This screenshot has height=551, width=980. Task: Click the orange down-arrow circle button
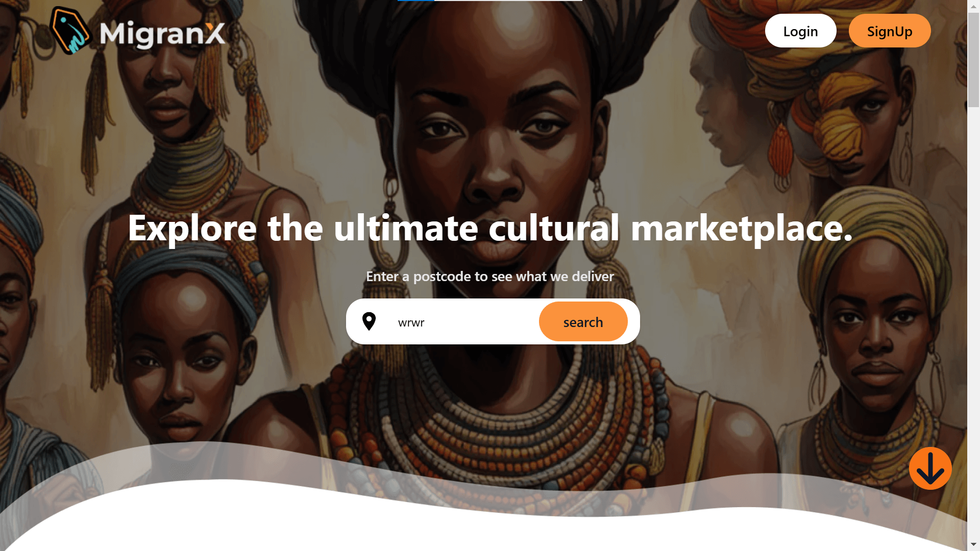tap(930, 468)
